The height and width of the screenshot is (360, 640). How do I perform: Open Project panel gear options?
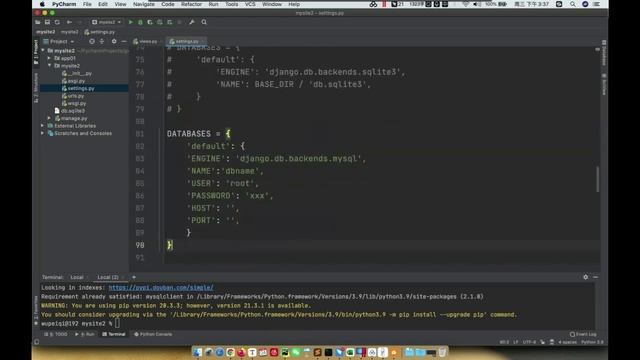[114, 41]
